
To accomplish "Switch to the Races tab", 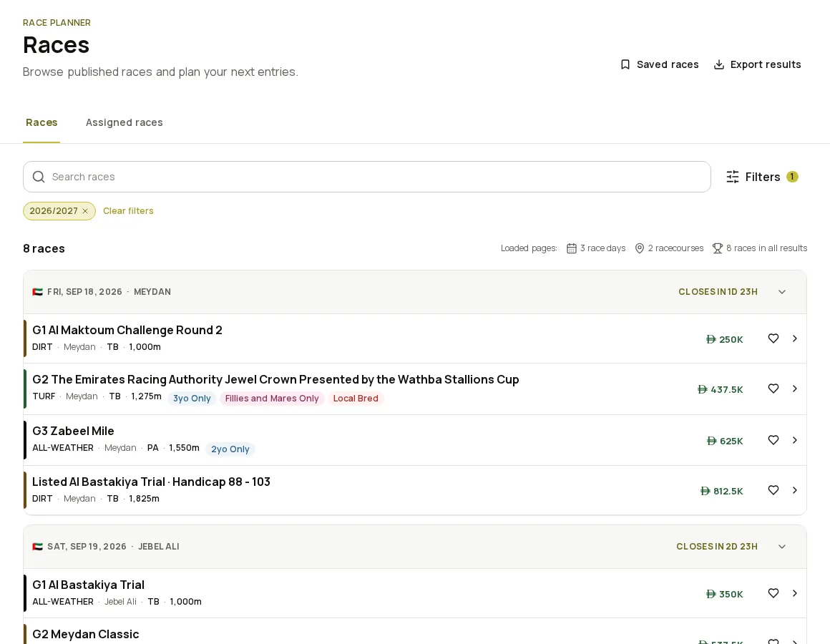I will 41,123.
